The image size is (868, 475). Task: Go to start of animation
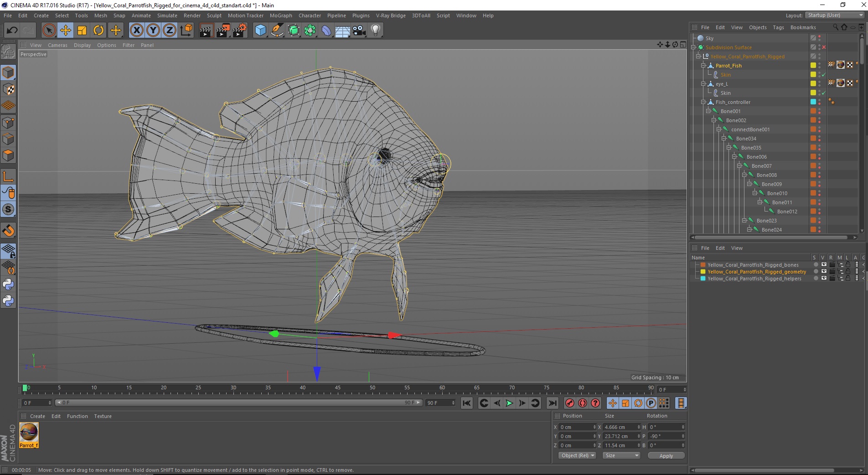pos(466,403)
